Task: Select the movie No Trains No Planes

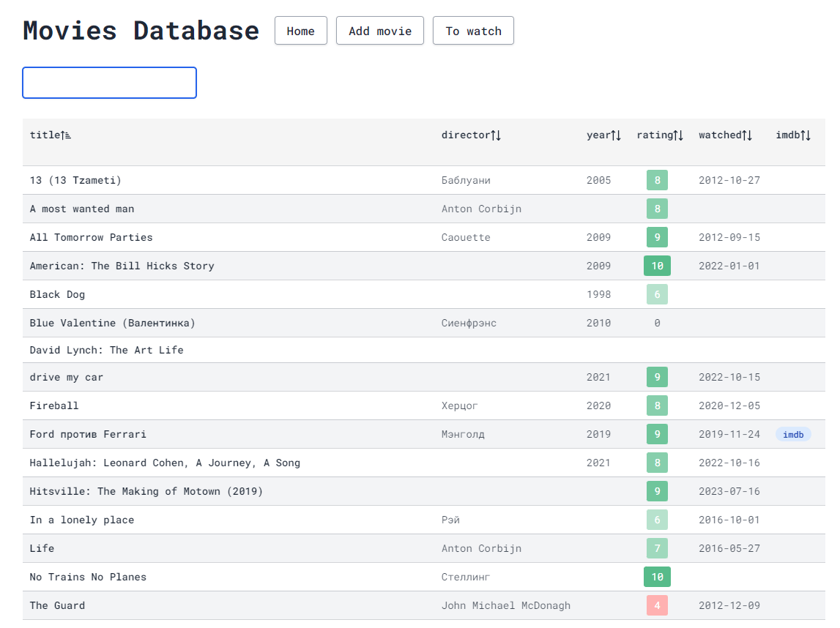Action: [x=88, y=577]
